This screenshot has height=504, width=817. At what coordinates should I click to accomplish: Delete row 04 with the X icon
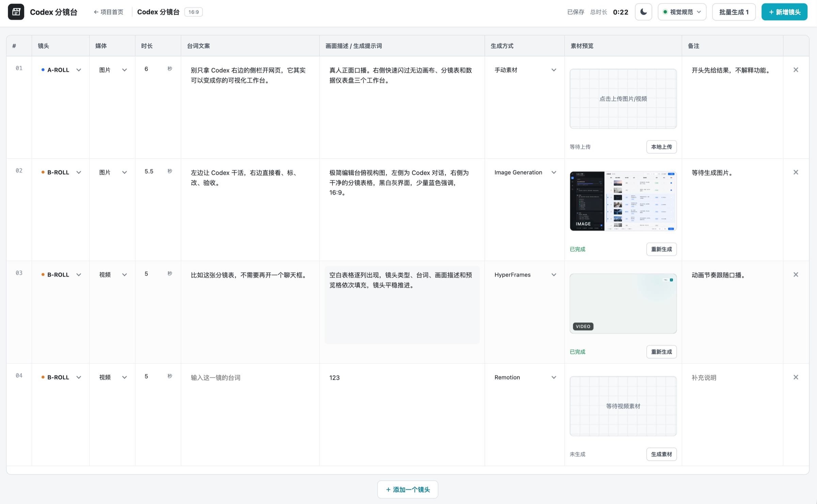(x=796, y=377)
